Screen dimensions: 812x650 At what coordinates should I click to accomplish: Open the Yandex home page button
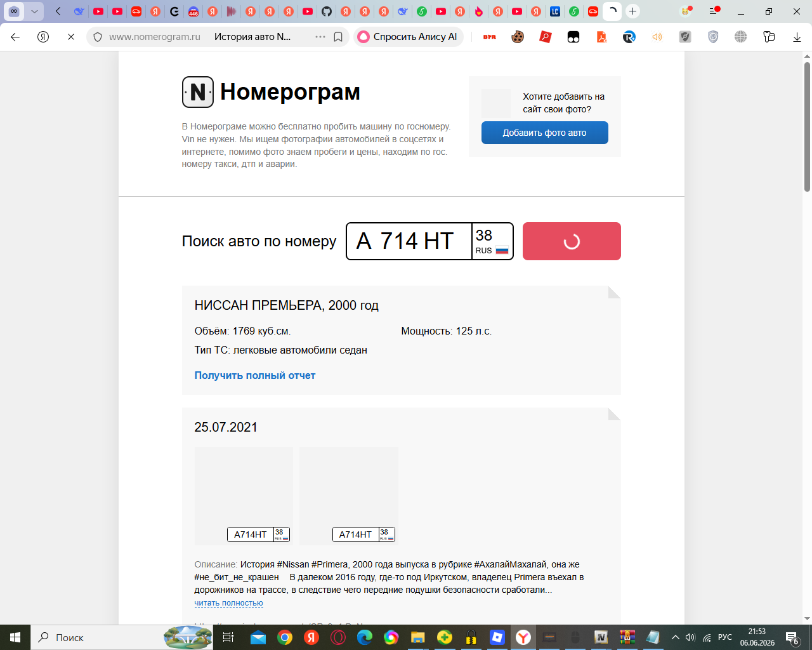43,37
